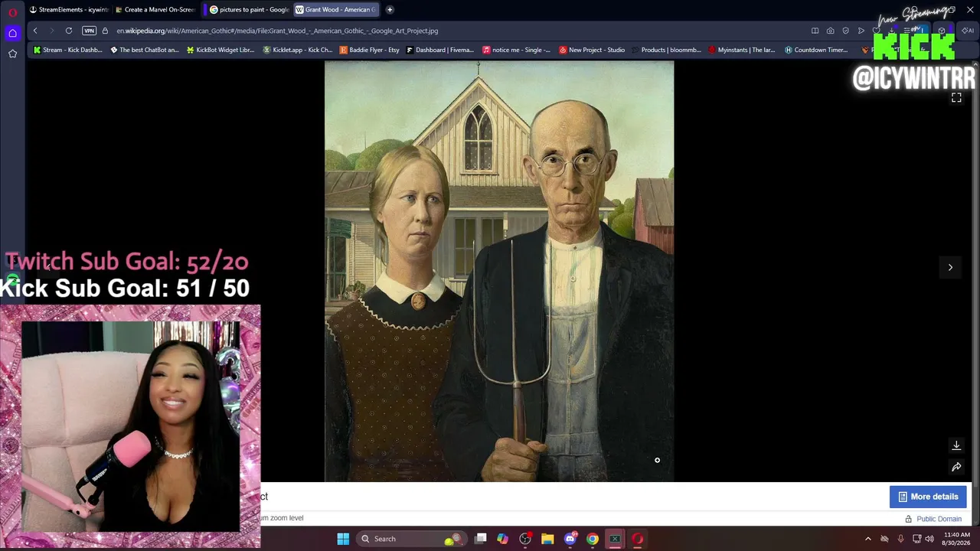This screenshot has width=980, height=551.
Task: Open the shield privacy protection icon
Action: pos(845,31)
